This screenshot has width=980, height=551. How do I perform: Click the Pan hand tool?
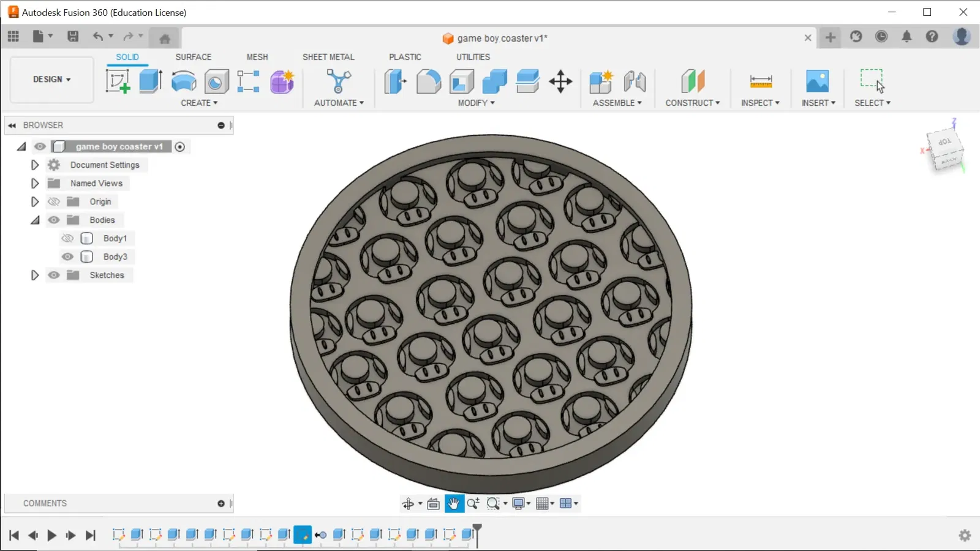tap(454, 503)
